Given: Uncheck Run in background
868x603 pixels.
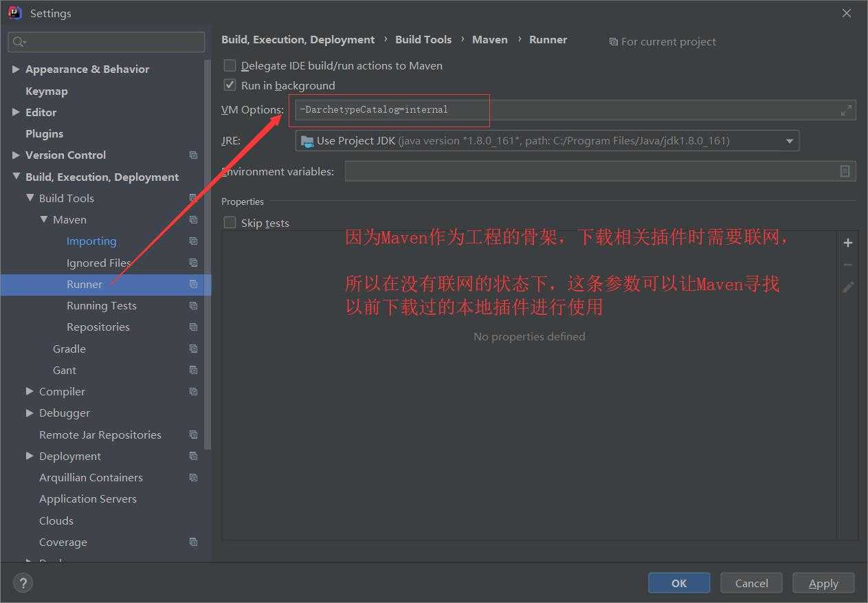Looking at the screenshot, I should 230,85.
